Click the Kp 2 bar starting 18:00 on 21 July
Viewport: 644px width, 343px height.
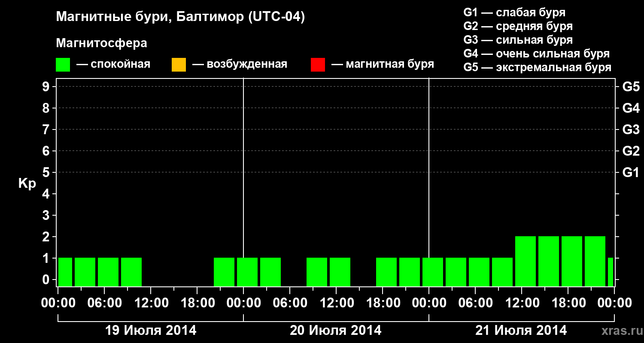point(572,261)
